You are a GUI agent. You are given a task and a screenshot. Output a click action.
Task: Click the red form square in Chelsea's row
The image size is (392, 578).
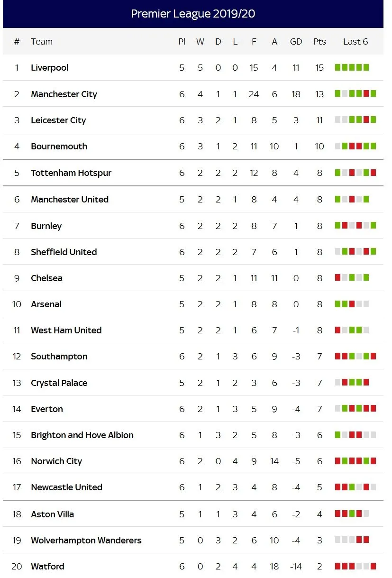click(x=338, y=278)
